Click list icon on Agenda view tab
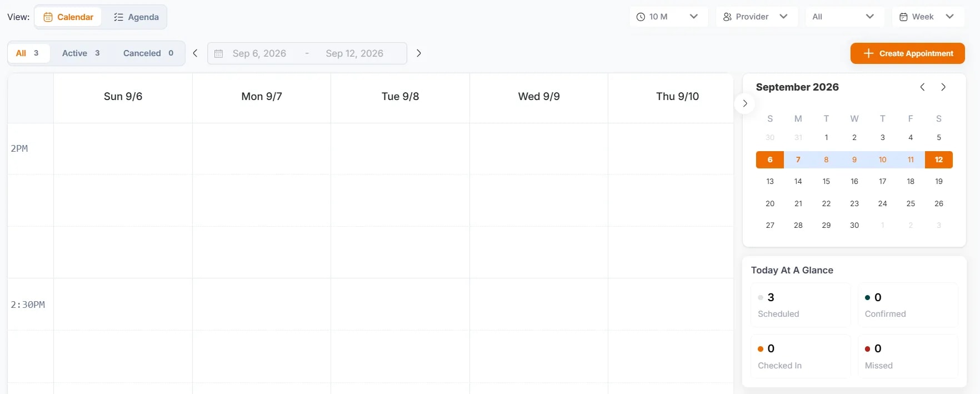 coord(118,17)
